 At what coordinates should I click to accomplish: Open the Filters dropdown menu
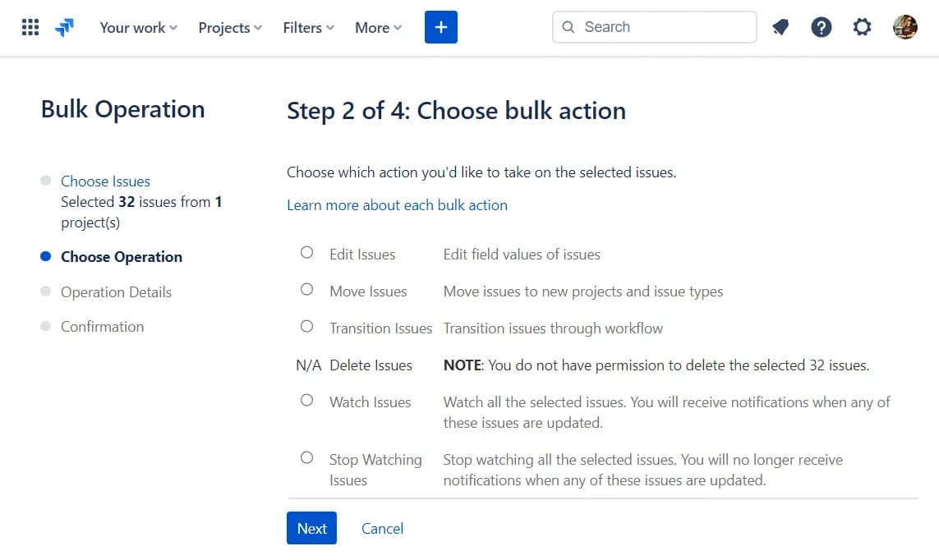click(308, 28)
